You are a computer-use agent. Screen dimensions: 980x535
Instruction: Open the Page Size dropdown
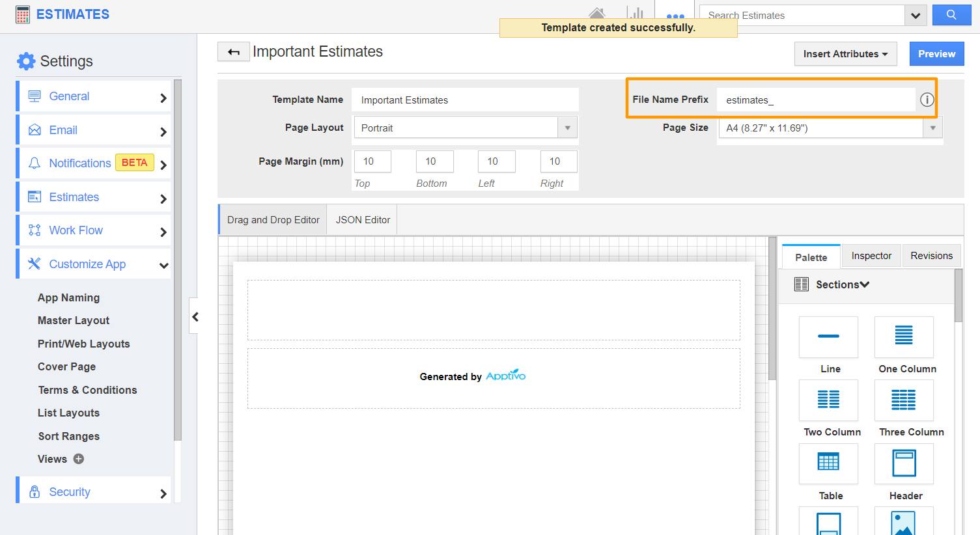point(932,127)
